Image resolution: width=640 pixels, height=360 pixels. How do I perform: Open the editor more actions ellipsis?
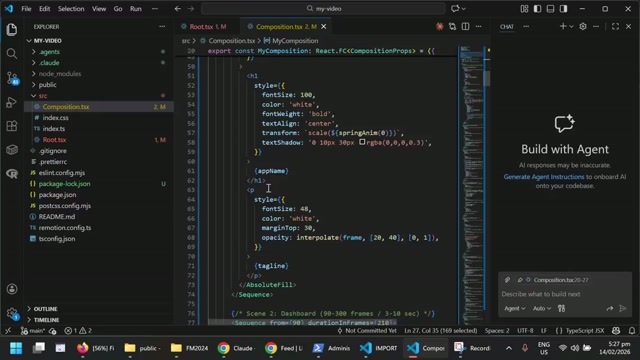pyautogui.click(x=478, y=27)
